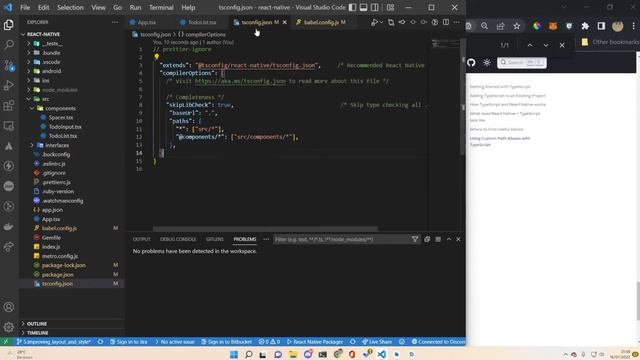Click Sign in to Jira in the status bar

click(128, 342)
